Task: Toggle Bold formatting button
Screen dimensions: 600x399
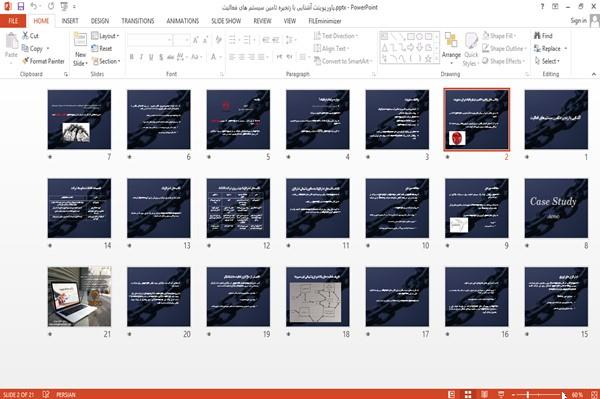Action: 132,57
